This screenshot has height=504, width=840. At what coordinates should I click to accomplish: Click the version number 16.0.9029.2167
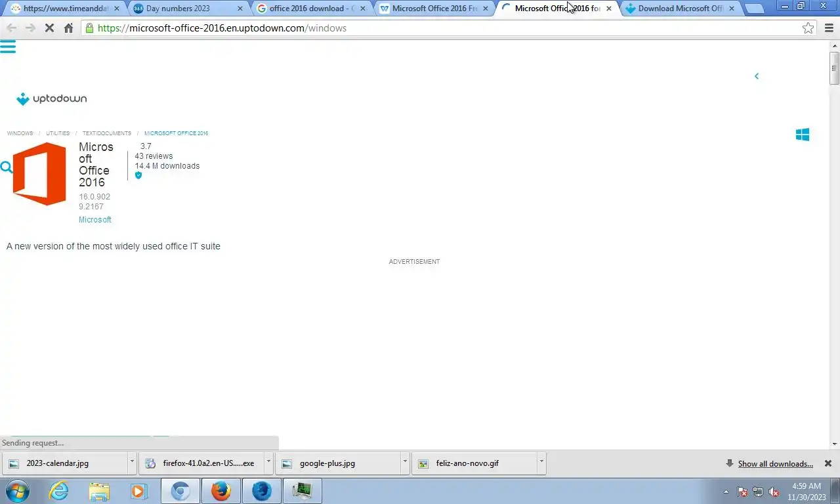(x=94, y=201)
